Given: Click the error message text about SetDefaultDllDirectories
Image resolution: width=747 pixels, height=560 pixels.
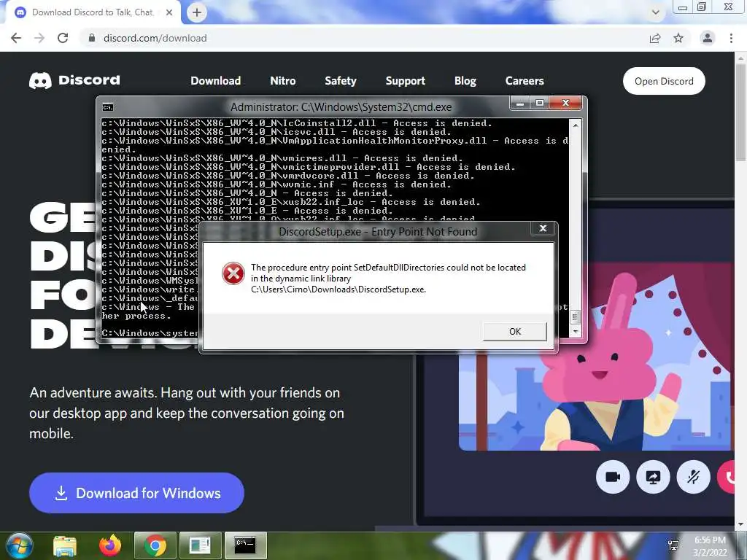Looking at the screenshot, I should click(388, 279).
